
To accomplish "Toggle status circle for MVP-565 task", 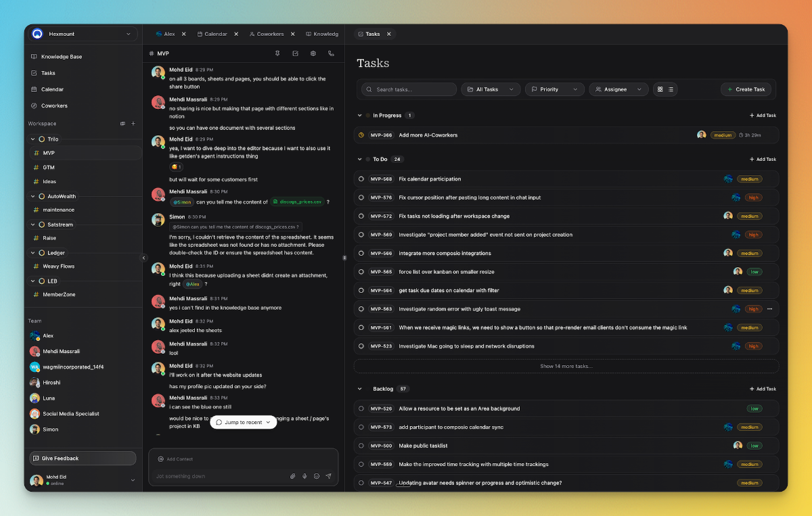I will click(x=361, y=272).
